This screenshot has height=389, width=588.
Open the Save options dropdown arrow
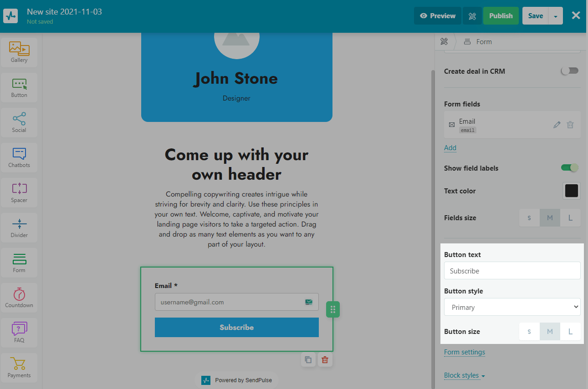(556, 16)
